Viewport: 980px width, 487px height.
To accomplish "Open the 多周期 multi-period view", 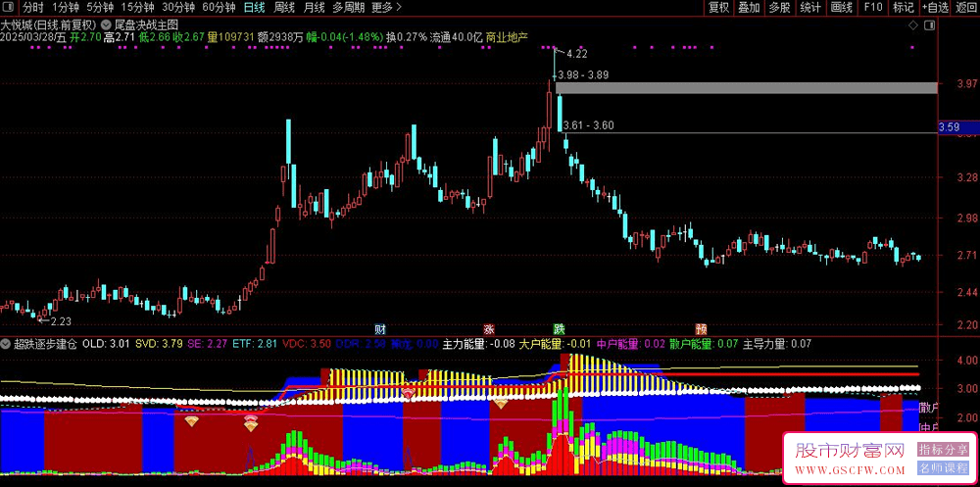I will click(348, 8).
